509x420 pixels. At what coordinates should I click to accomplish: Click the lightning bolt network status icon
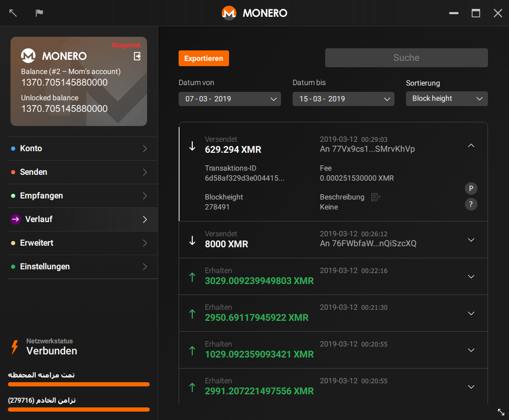point(15,346)
